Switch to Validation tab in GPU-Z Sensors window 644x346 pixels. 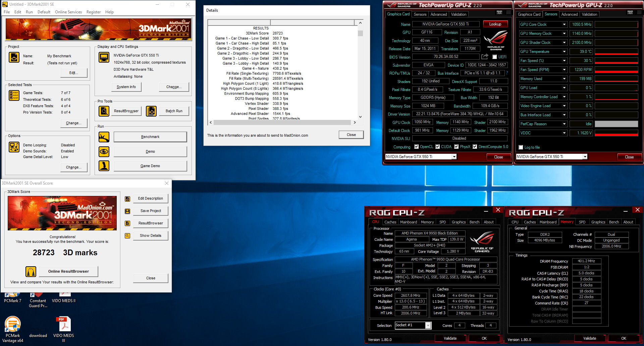click(x=589, y=14)
